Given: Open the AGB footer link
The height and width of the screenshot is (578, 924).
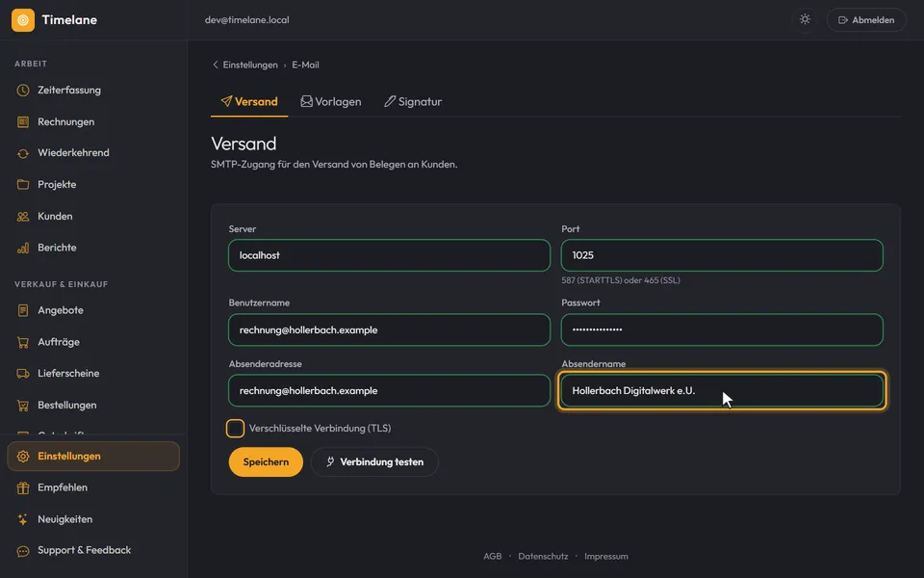Looking at the screenshot, I should coord(493,556).
